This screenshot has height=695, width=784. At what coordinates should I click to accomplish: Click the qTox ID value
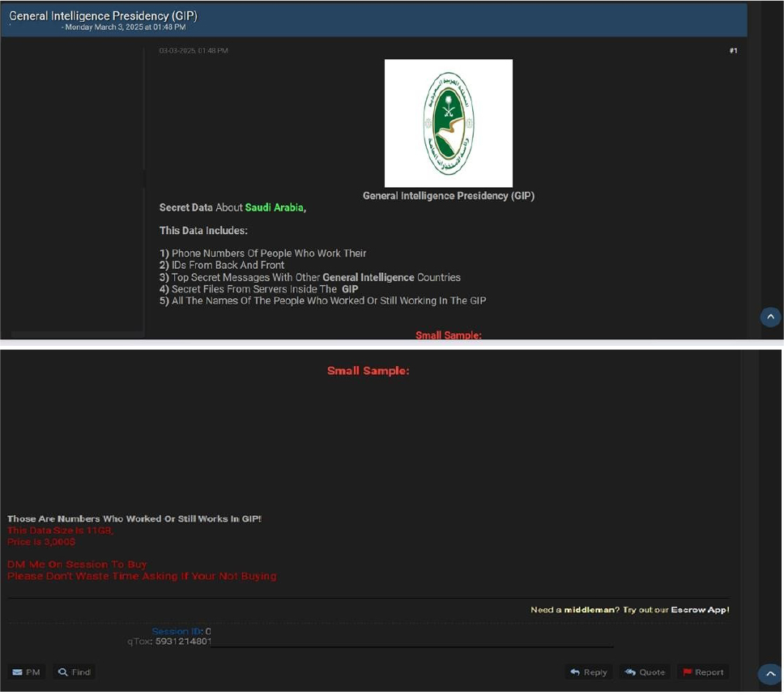183,641
